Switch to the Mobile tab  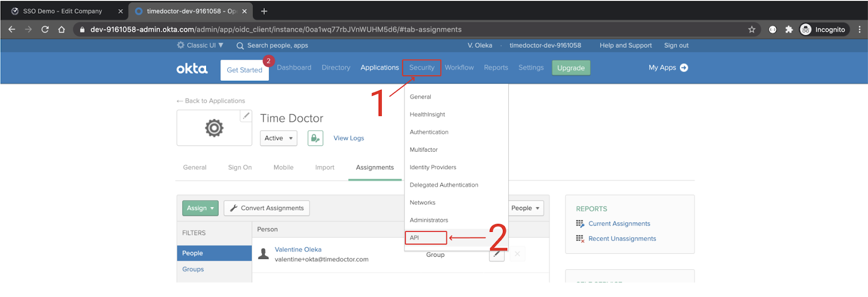coord(283,167)
